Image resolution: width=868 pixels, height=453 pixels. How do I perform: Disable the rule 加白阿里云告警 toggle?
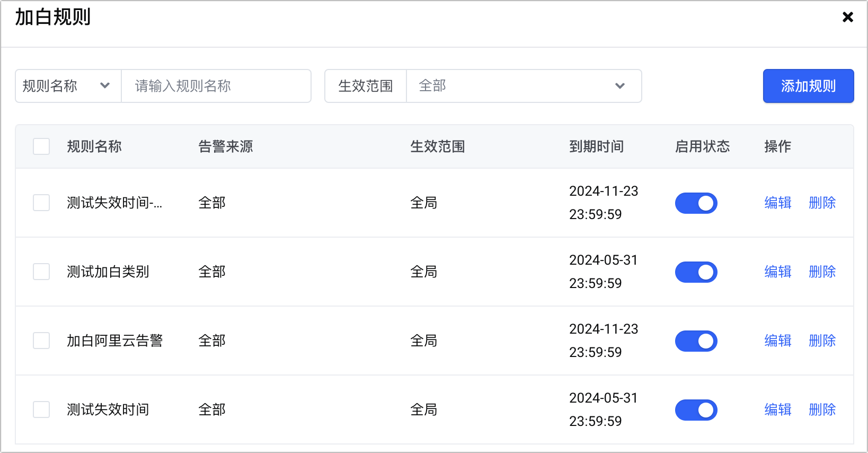696,341
